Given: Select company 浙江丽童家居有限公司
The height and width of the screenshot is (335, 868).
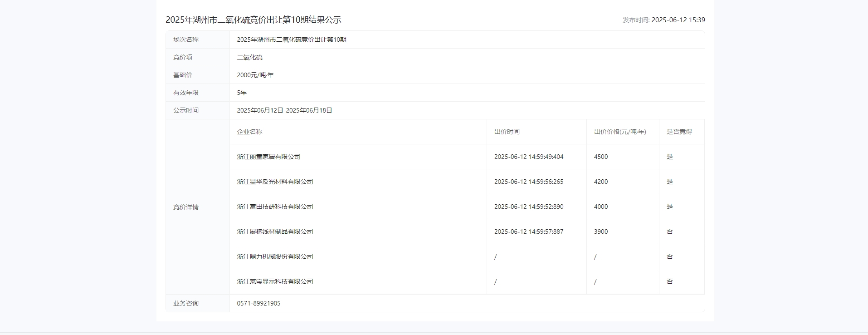Looking at the screenshot, I should coord(268,157).
